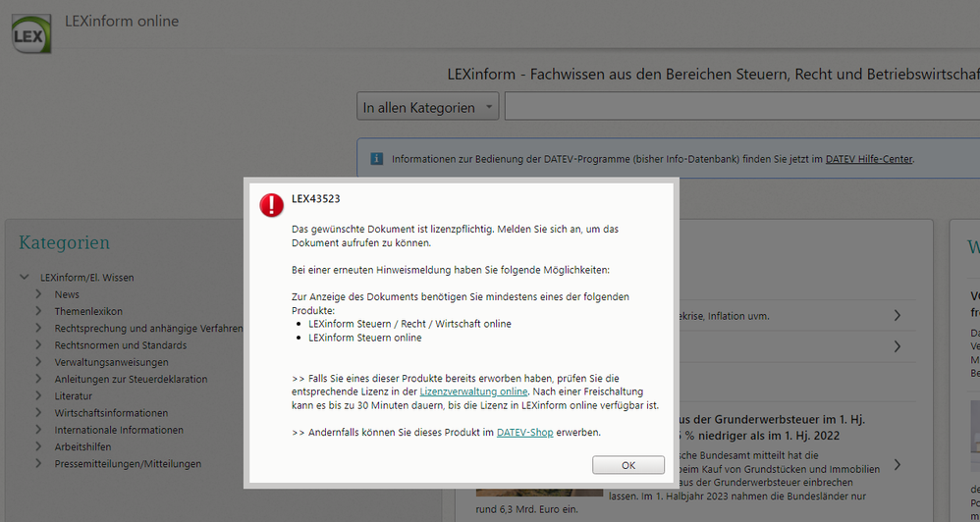This screenshot has width=980, height=522.
Task: Select Anleitungen zur Steuerdeklaration tree item
Action: tap(131, 379)
